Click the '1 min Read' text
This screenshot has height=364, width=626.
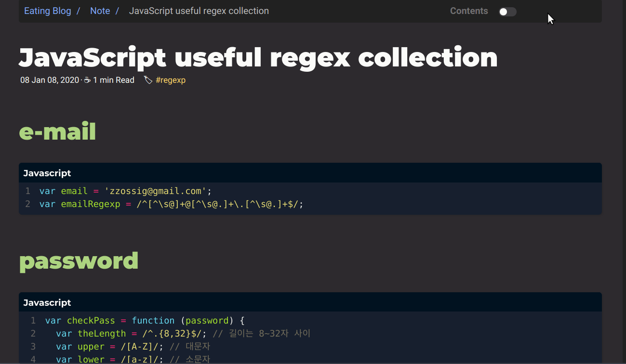coord(114,80)
